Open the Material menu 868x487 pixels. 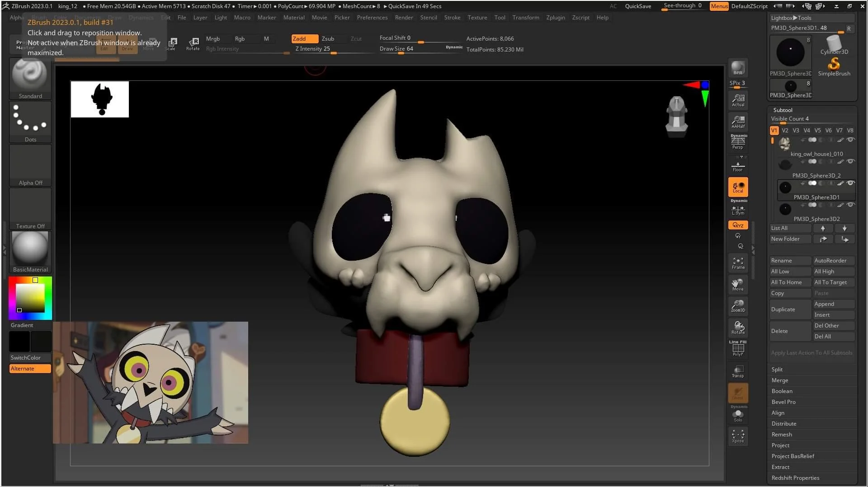[294, 18]
